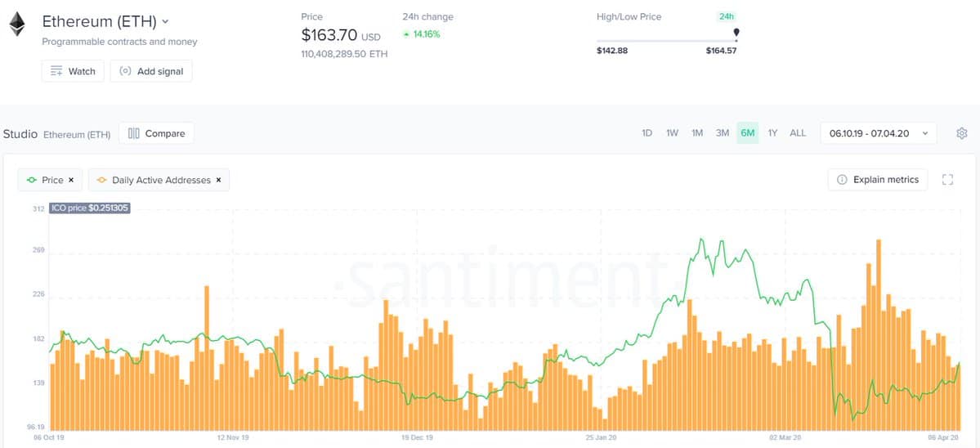
Task: Click the 14.16% 24h change value
Action: click(427, 34)
